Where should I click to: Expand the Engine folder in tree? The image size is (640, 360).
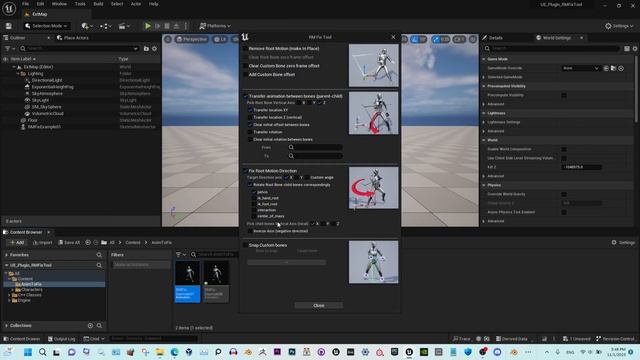tap(9, 300)
